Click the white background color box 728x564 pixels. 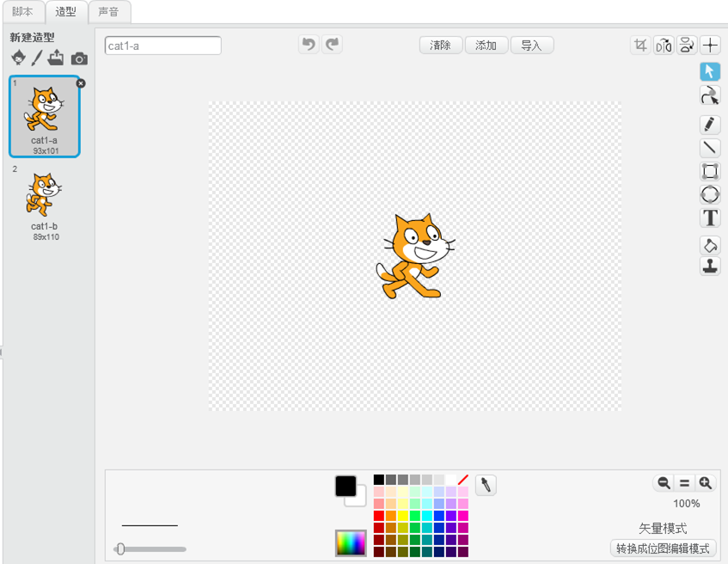pos(359,501)
